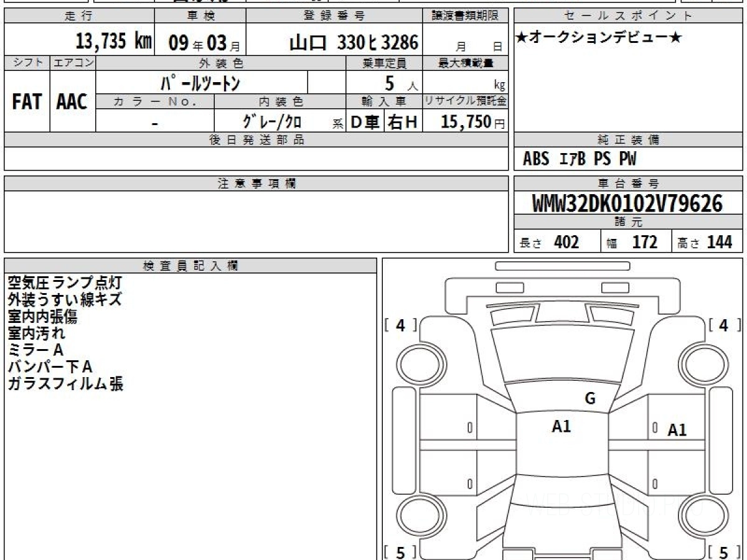Click the recycle deposit 15,750円
The width and height of the screenshot is (747, 560).
[x=473, y=122]
